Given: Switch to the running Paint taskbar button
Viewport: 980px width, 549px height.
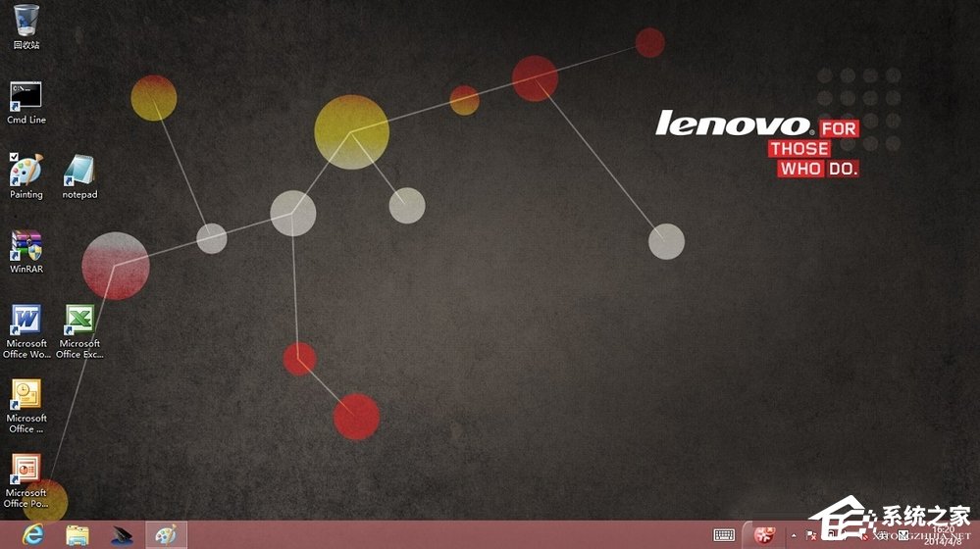Looking at the screenshot, I should (x=166, y=534).
